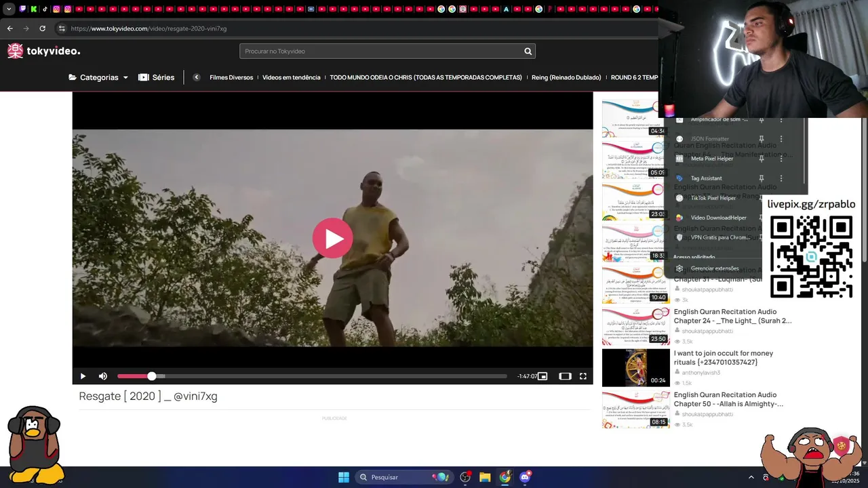Screen dimensions: 868x488
Task: Mute the video using speaker icon
Action: point(103,376)
